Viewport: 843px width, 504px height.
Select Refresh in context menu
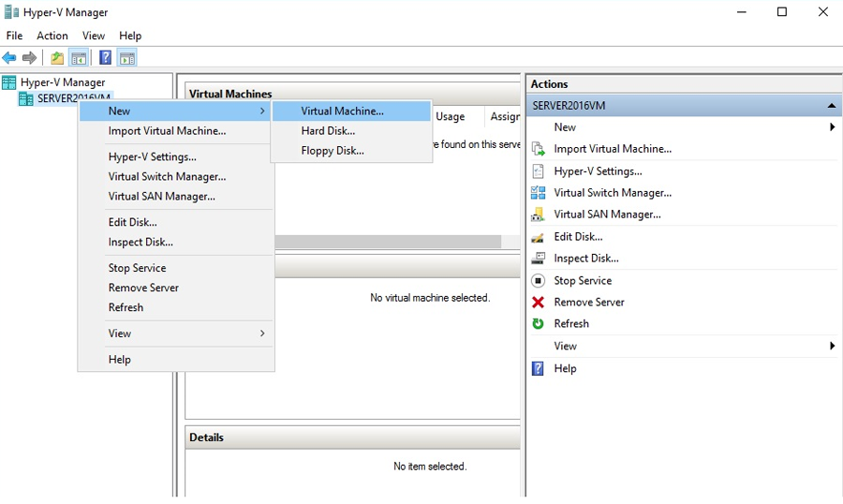(175, 308)
